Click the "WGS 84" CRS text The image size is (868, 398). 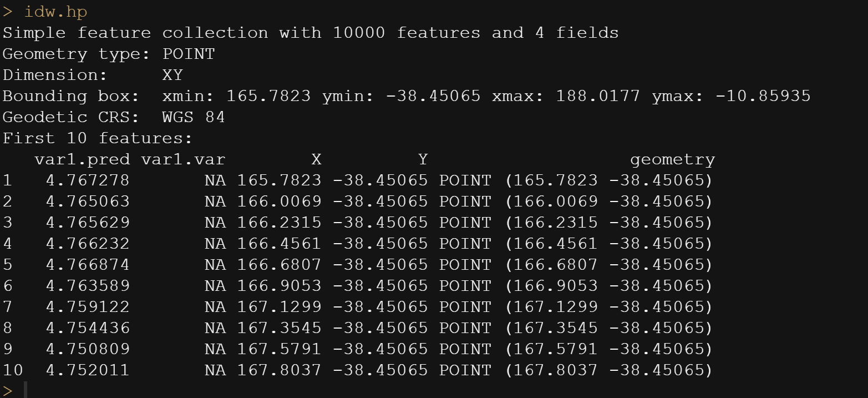(x=194, y=118)
